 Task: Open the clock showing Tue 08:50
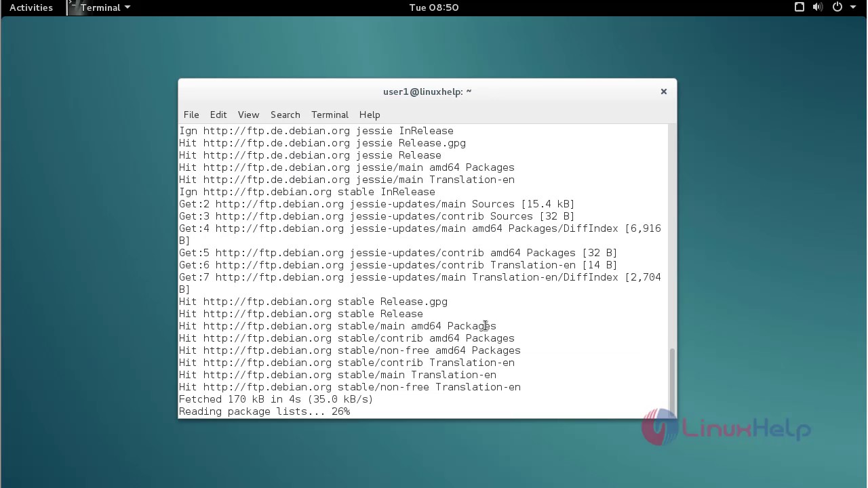pos(434,7)
